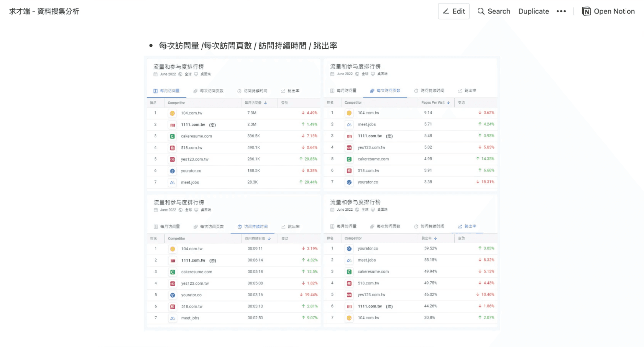Click yes123.com.tw favicon in the 5.02 row

[x=349, y=148]
